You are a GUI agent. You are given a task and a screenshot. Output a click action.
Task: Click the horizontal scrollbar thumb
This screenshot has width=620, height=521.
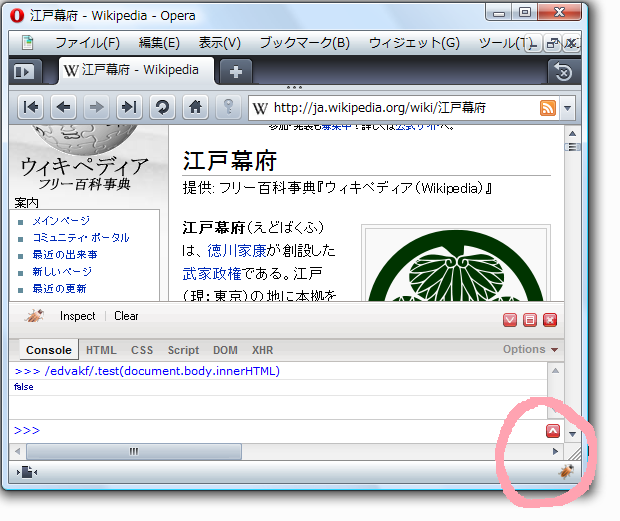[134, 451]
